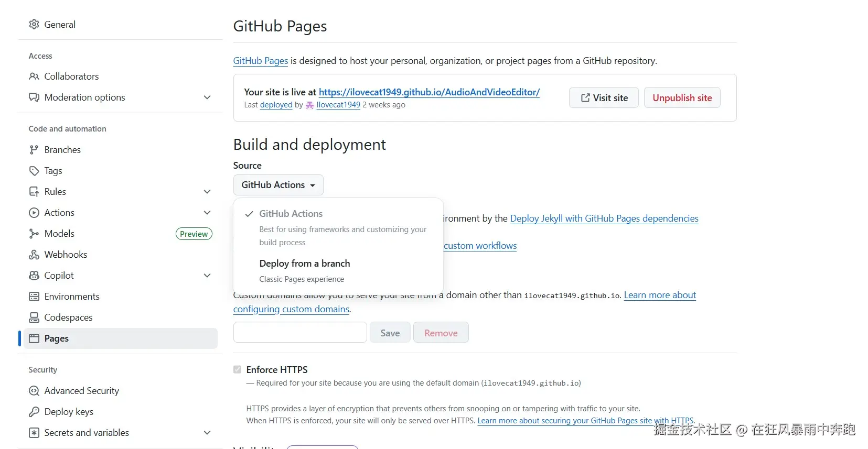Click the Advanced Security shield icon
Viewport: 868px width, 449px height.
tap(34, 391)
